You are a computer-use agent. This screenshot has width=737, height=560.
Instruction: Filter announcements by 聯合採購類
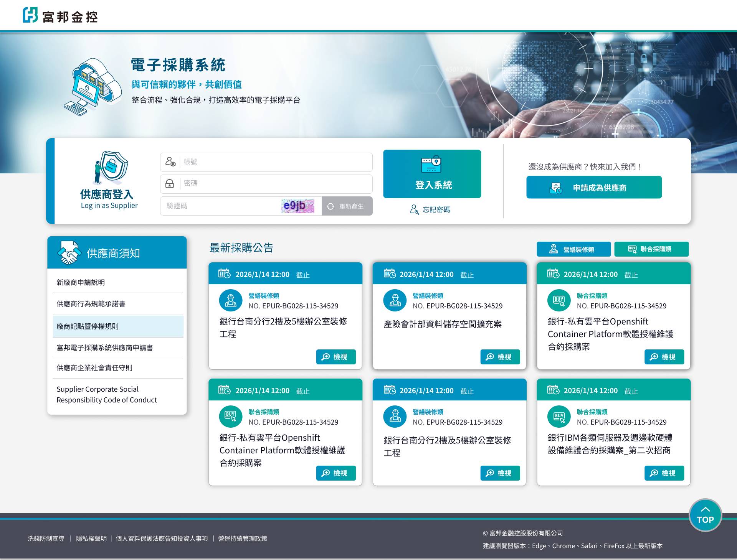651,249
